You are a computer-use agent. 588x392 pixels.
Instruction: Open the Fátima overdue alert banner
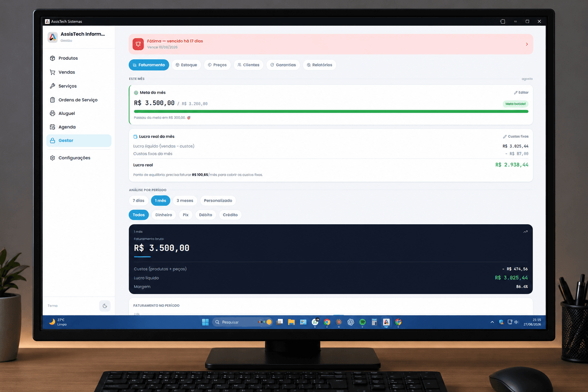click(x=331, y=44)
